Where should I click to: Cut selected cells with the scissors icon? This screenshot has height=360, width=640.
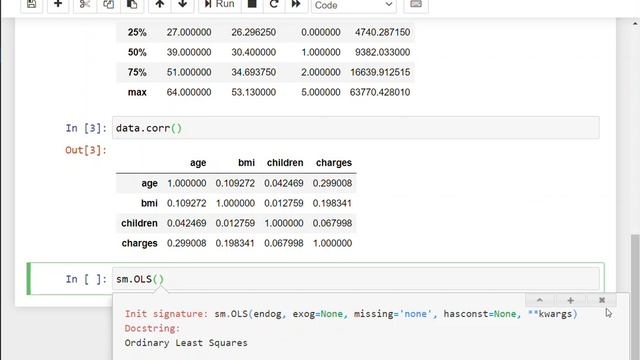[84, 4]
